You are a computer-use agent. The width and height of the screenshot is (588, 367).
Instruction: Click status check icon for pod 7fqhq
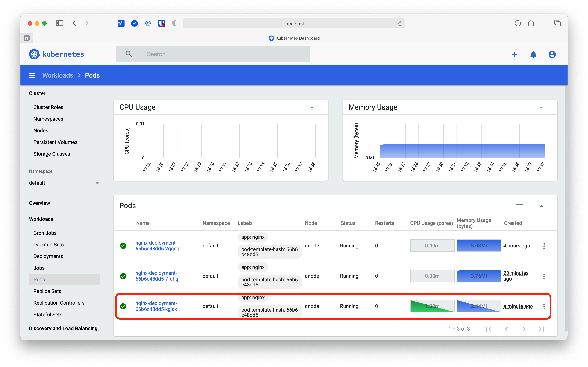click(123, 276)
